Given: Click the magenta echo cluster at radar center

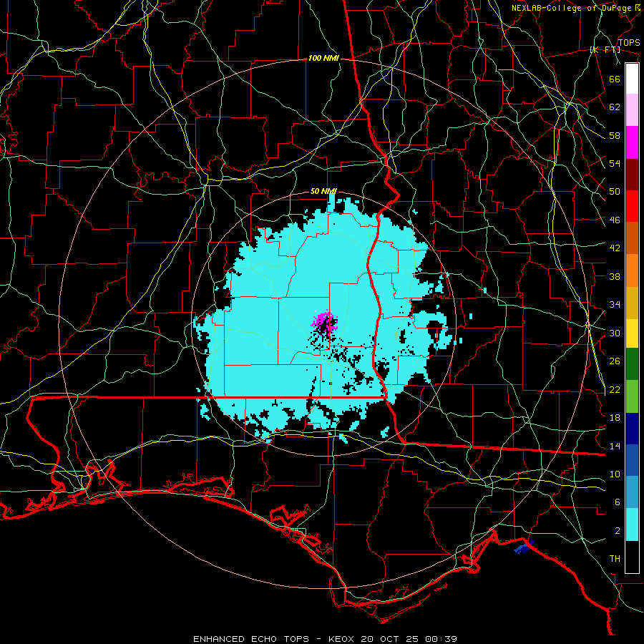Looking at the screenshot, I should pos(324,323).
